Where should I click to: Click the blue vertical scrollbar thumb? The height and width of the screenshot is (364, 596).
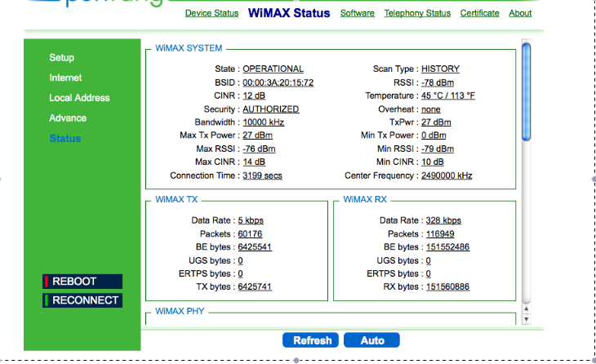click(x=527, y=64)
